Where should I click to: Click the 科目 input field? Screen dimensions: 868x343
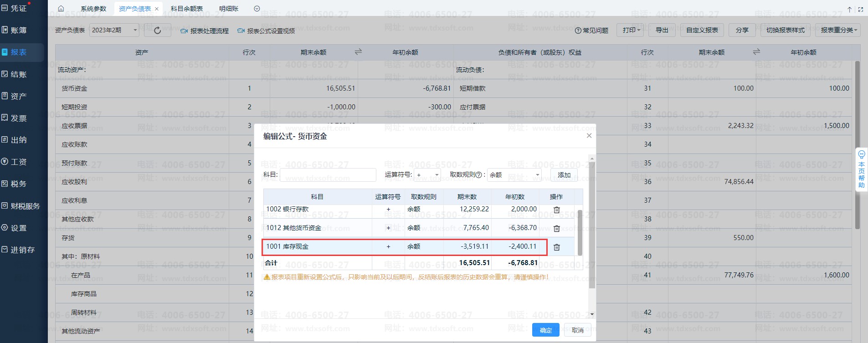[328, 175]
